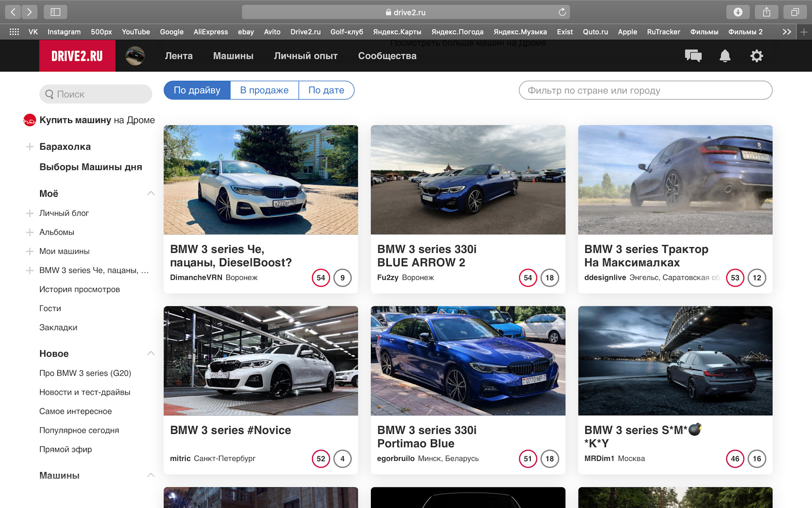Select the По драйву sorting tab
Screen dimensions: 812x508
pyautogui.click(x=197, y=90)
